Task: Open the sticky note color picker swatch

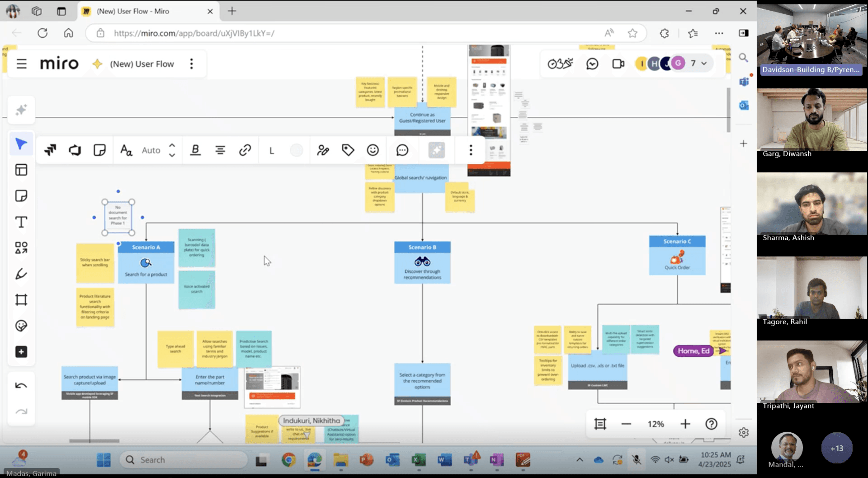Action: click(x=297, y=150)
